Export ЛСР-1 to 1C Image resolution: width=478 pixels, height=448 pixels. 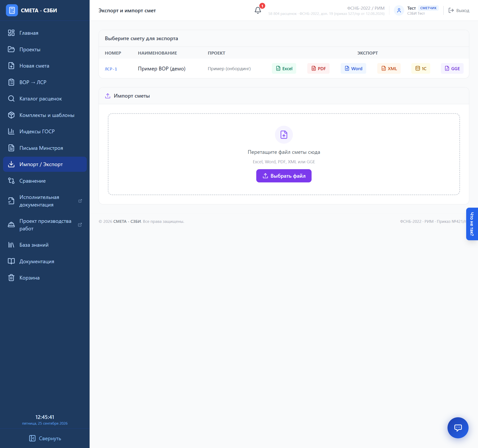click(421, 69)
